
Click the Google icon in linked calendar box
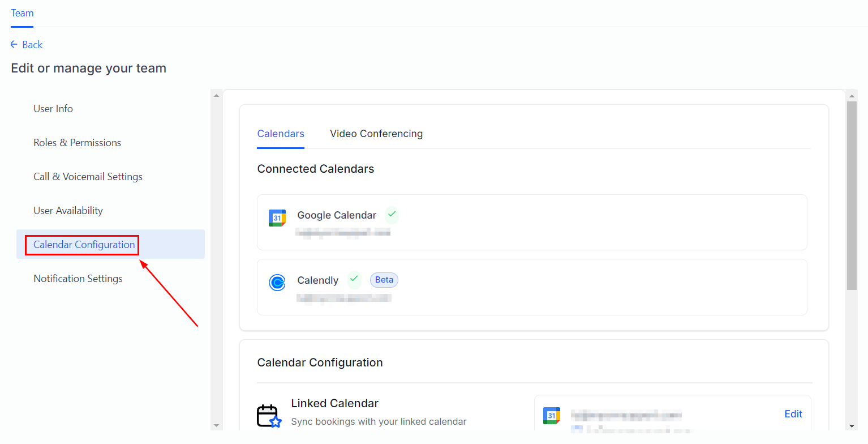[x=552, y=415]
